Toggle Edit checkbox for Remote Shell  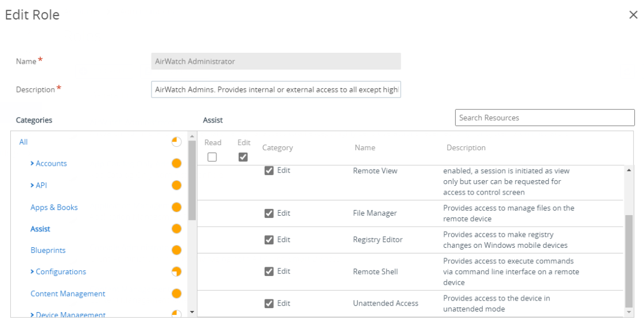point(269,271)
